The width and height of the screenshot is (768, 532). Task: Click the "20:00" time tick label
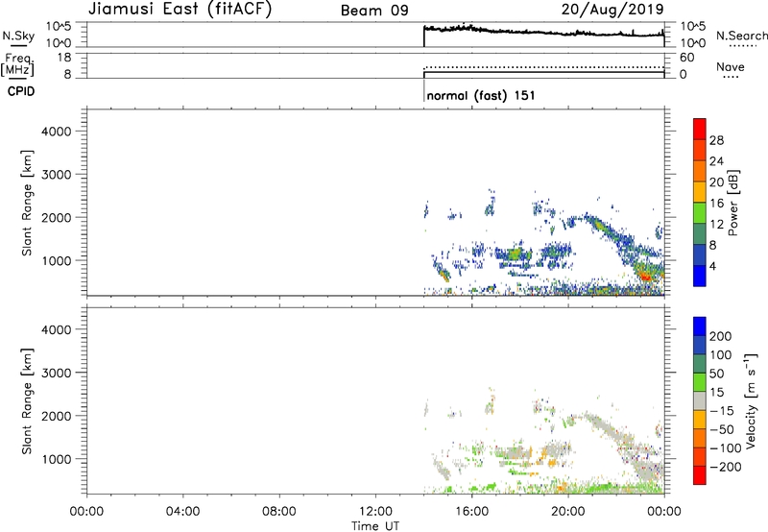(567, 512)
